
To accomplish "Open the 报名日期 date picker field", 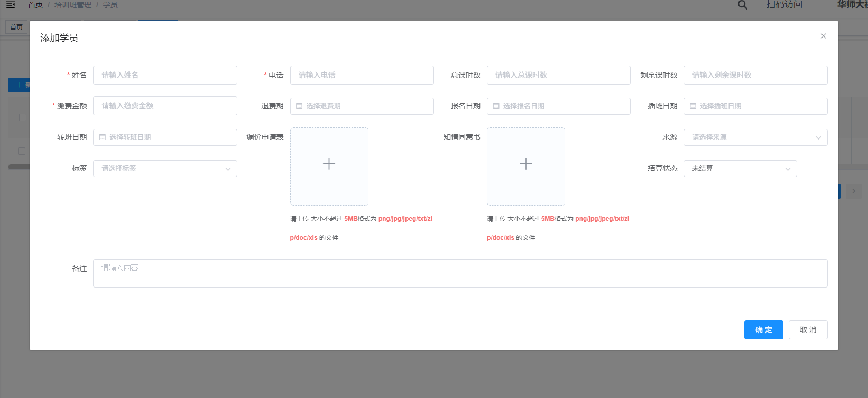I will 559,106.
